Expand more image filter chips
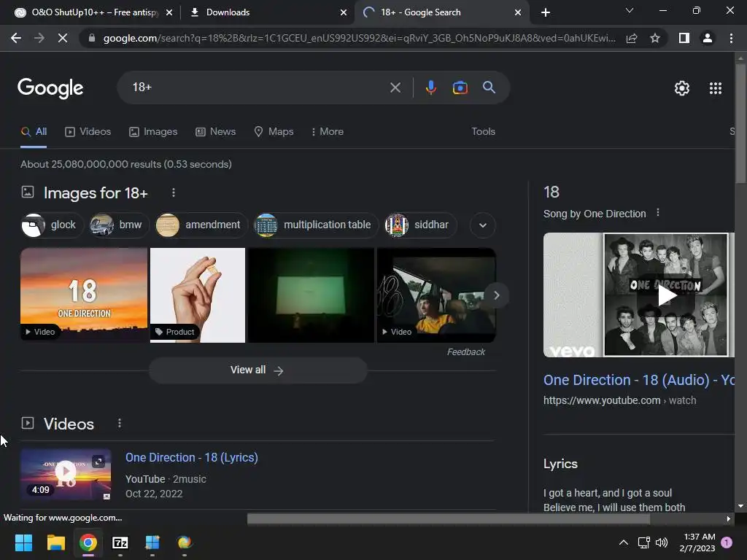The image size is (747, 560). (x=483, y=225)
